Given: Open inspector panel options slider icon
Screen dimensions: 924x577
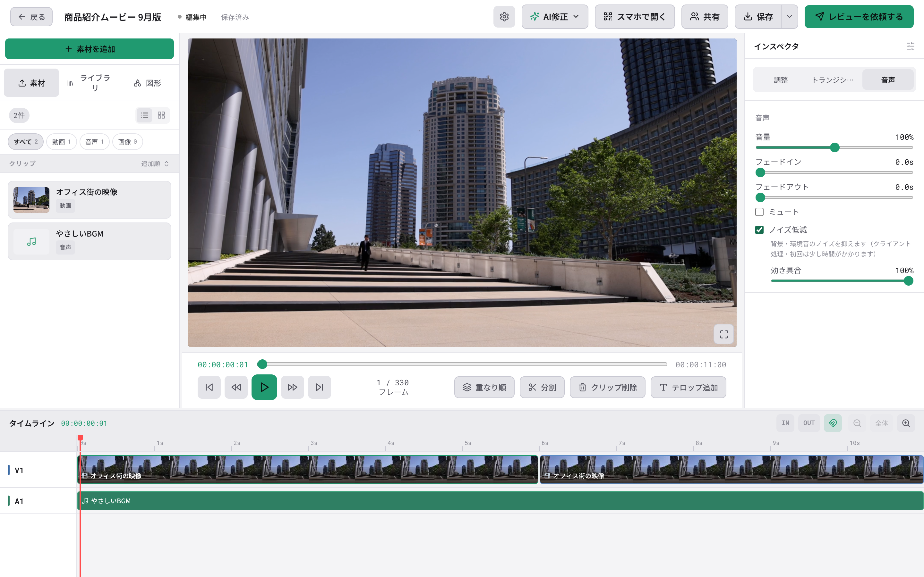Looking at the screenshot, I should point(910,46).
